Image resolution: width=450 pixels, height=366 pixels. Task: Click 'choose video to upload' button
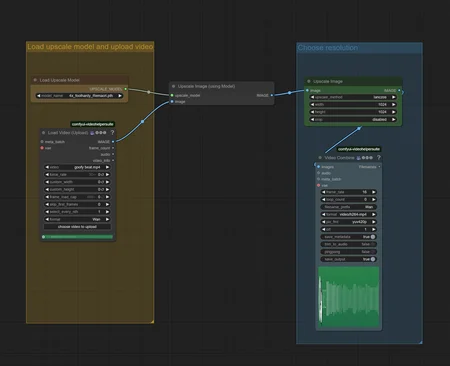pyautogui.click(x=77, y=227)
